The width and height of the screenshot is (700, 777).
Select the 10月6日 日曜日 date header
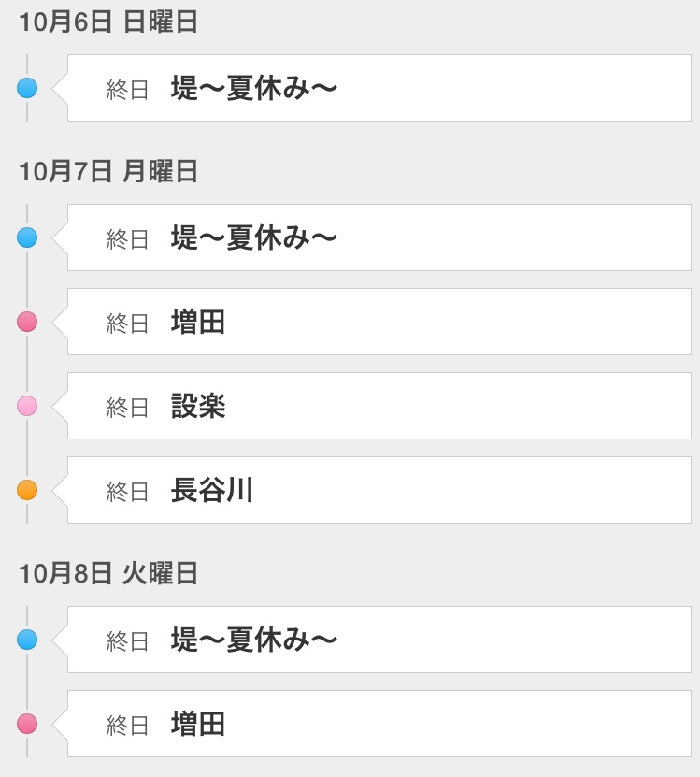tap(108, 22)
